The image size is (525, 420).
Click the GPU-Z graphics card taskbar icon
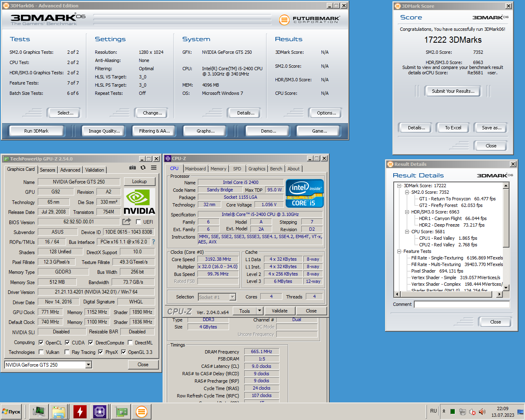(x=121, y=411)
